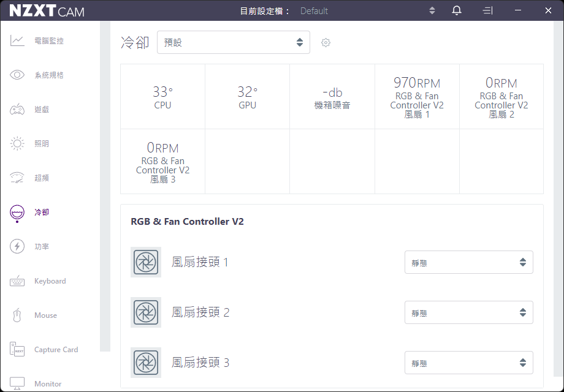Navigate to the 照明 section
Screen dimensions: 564x392
tap(42, 144)
